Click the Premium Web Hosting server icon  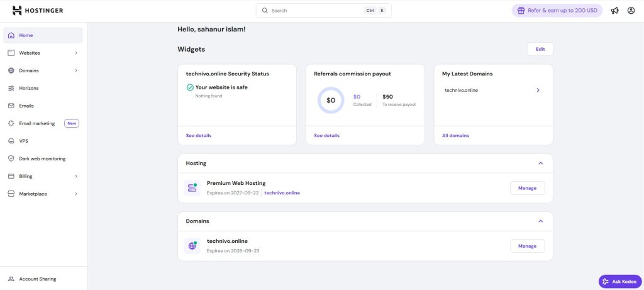(192, 188)
